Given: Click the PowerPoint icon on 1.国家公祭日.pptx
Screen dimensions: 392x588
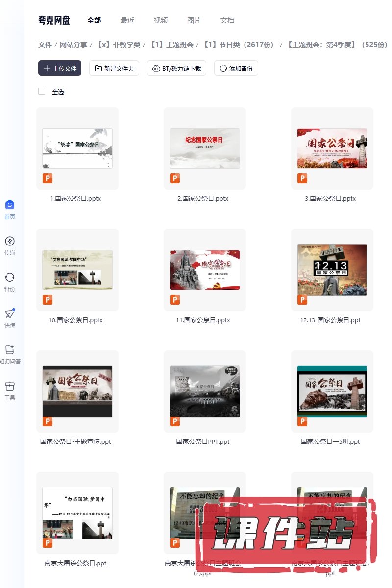Looking at the screenshot, I should point(48,178).
